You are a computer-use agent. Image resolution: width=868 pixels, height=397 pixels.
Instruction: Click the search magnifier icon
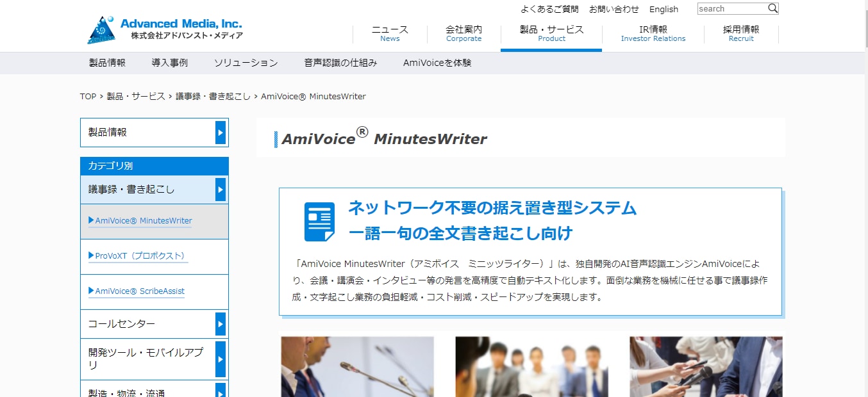coord(772,8)
